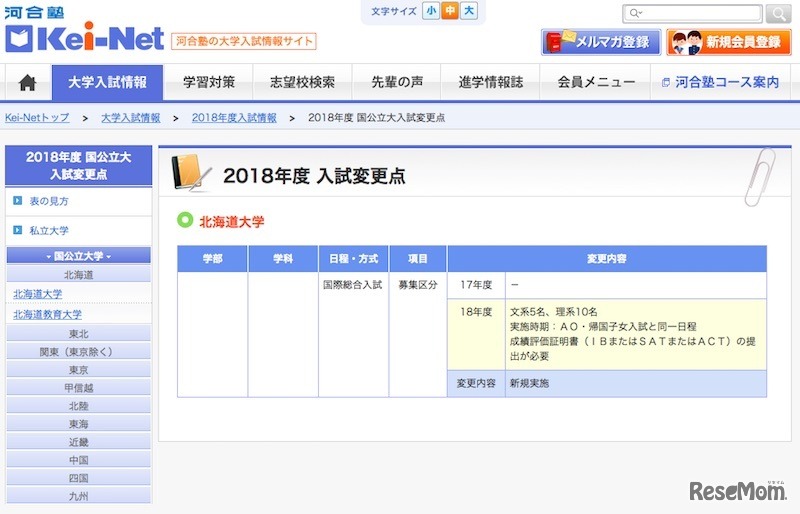Click the 北海道大学 heading in content
The width and height of the screenshot is (800, 514).
(x=232, y=222)
